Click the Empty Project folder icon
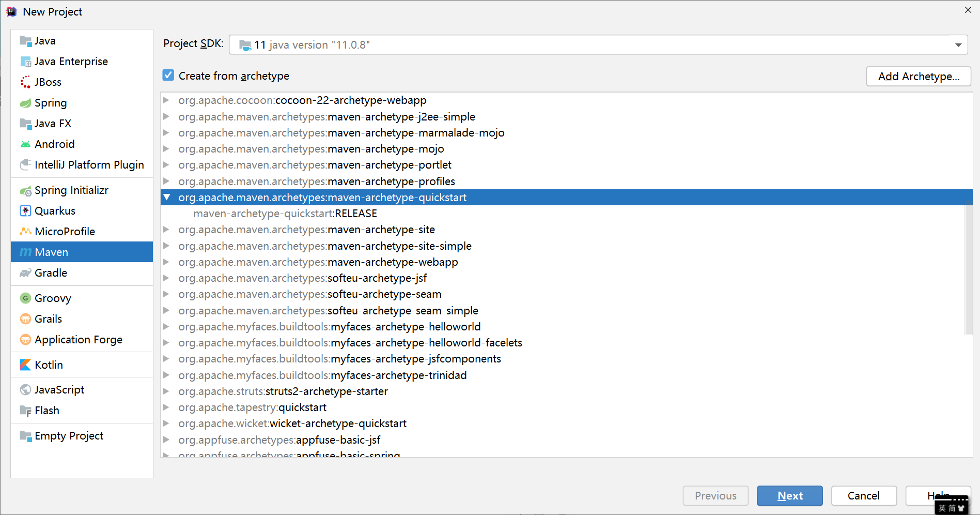The image size is (980, 515). pos(25,436)
